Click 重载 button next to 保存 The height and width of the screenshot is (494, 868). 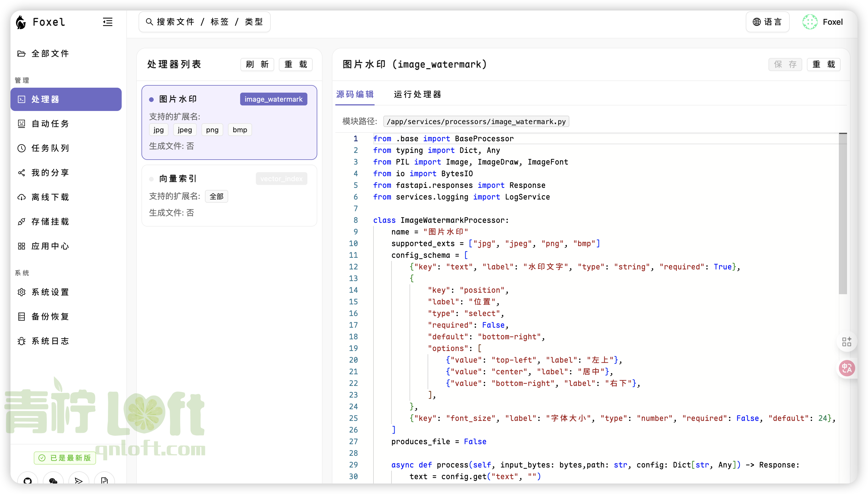[x=823, y=64]
